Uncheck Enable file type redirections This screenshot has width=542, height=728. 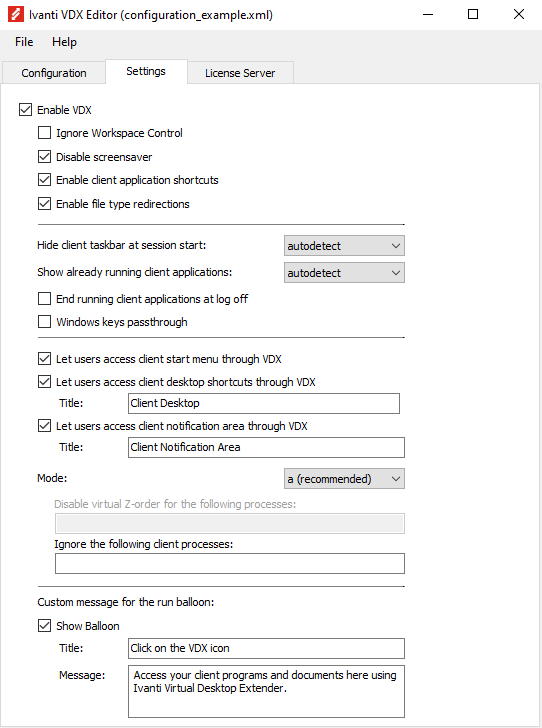coord(44,203)
